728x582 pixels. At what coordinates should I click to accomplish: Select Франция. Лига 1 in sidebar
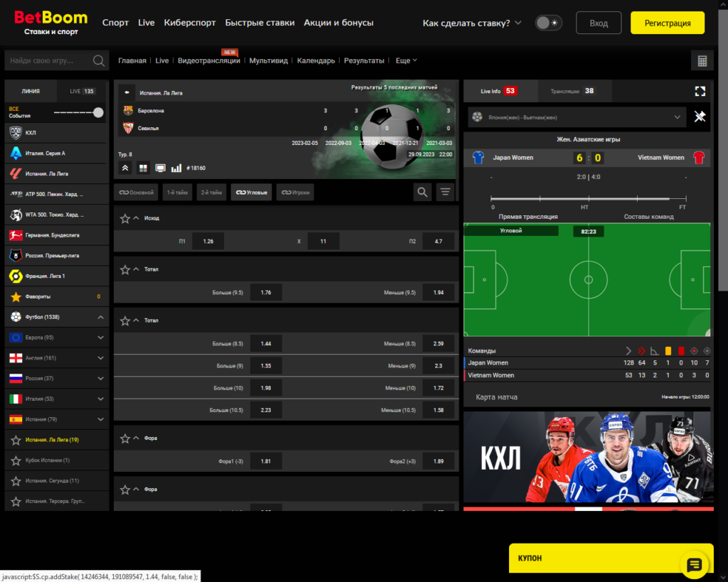pos(57,276)
